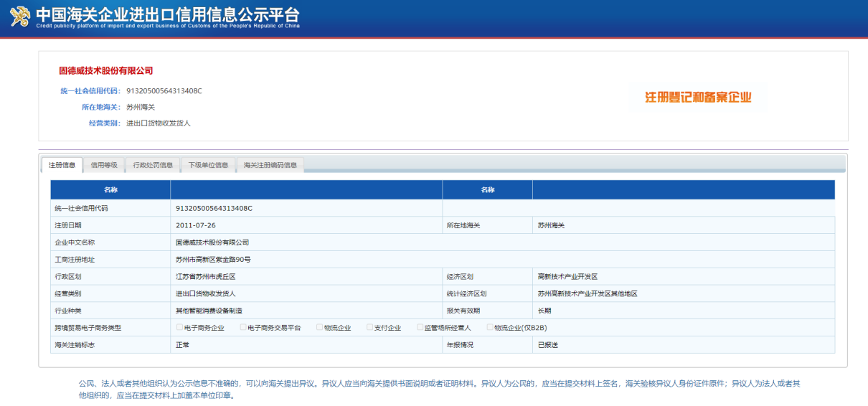Open the 行政处罚信息 tab

pyautogui.click(x=153, y=165)
